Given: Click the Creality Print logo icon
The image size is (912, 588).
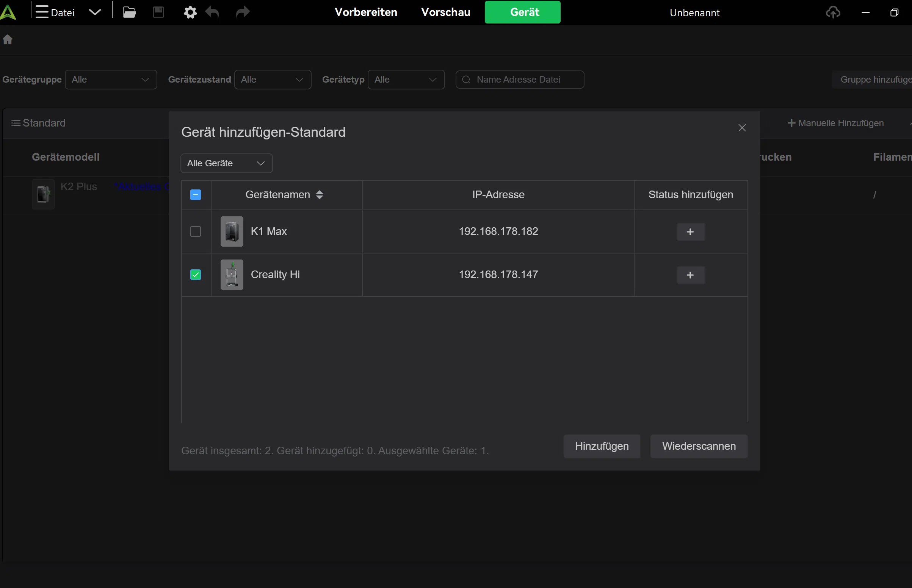Looking at the screenshot, I should coord(8,12).
